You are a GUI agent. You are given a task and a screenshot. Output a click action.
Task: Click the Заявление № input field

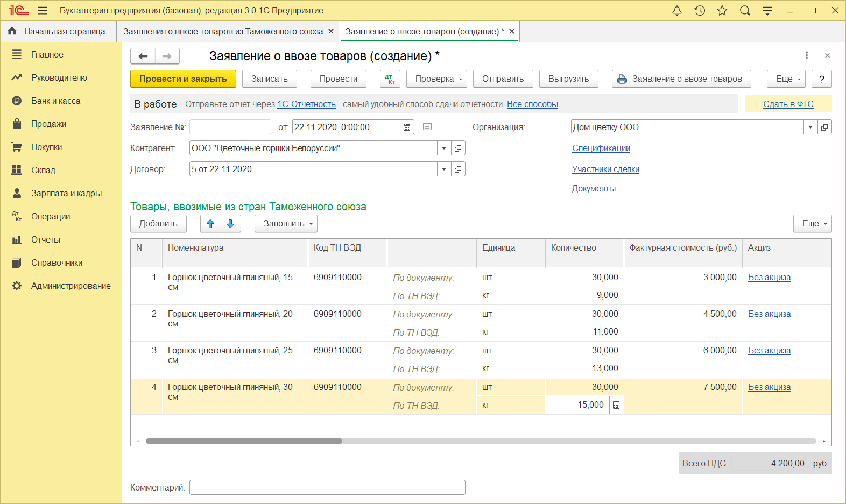click(230, 127)
